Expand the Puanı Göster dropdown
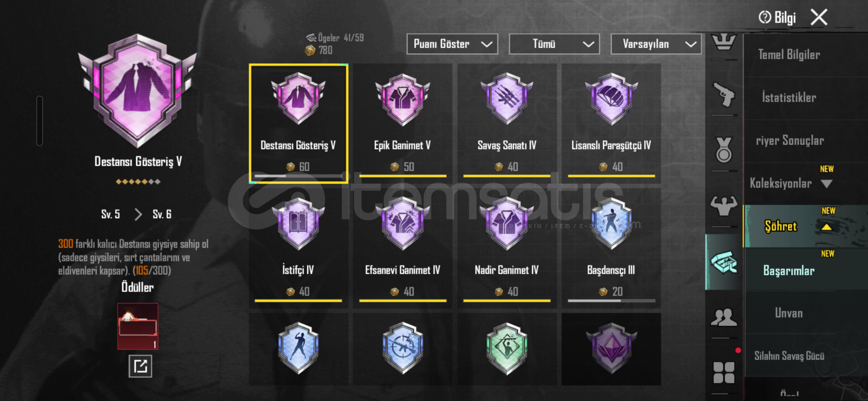This screenshot has width=868, height=401. point(452,44)
